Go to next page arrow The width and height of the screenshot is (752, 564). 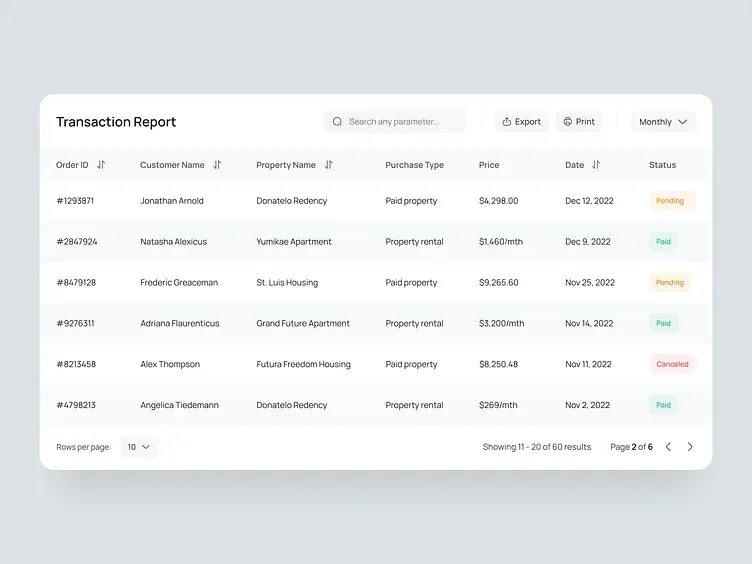[x=690, y=446]
